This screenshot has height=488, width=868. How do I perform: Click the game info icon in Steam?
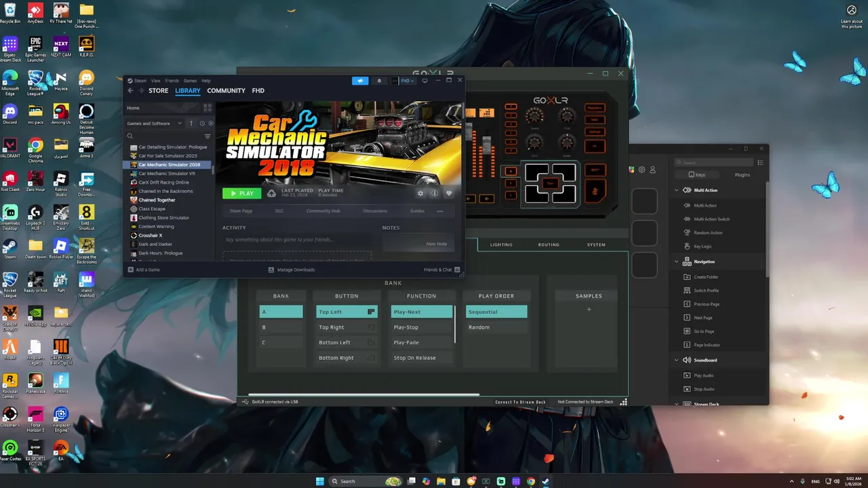tap(435, 193)
